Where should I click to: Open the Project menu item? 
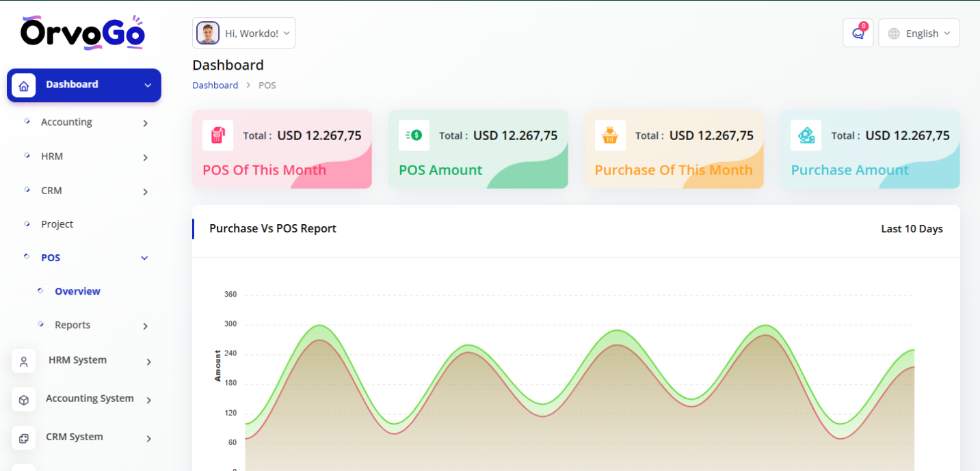point(57,224)
